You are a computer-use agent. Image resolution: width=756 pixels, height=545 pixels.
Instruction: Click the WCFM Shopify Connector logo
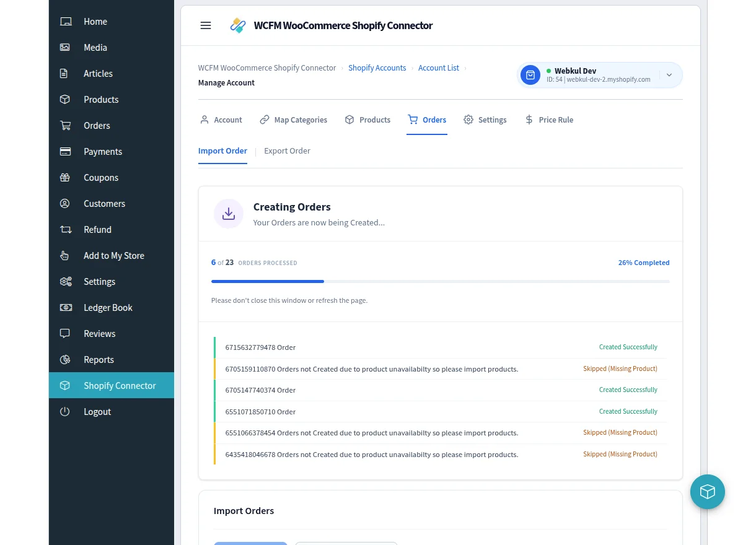tap(238, 25)
